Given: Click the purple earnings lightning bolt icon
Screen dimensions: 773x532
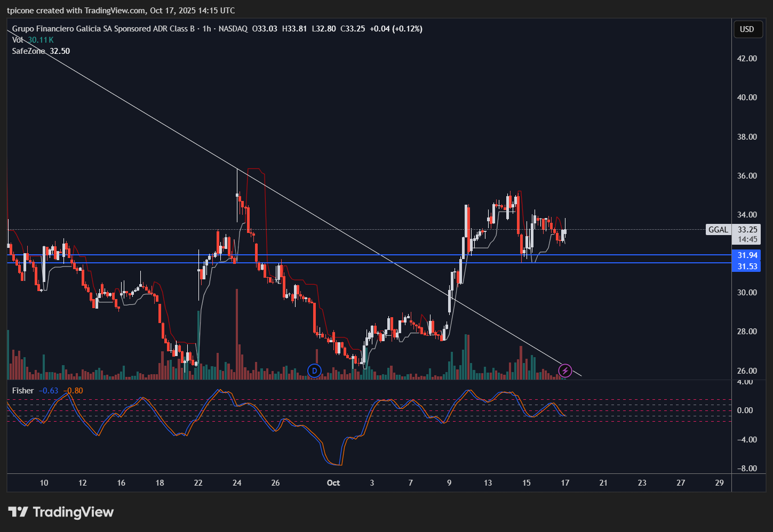Looking at the screenshot, I should [565, 370].
